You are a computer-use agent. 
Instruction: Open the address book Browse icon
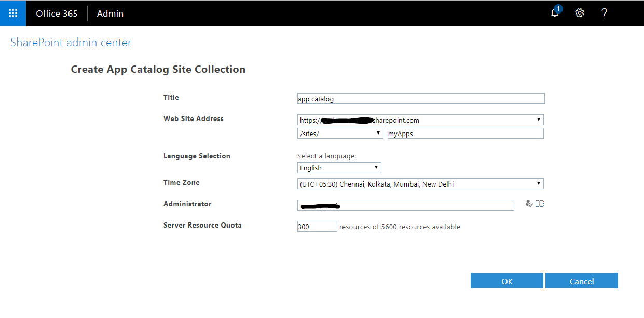pos(540,203)
